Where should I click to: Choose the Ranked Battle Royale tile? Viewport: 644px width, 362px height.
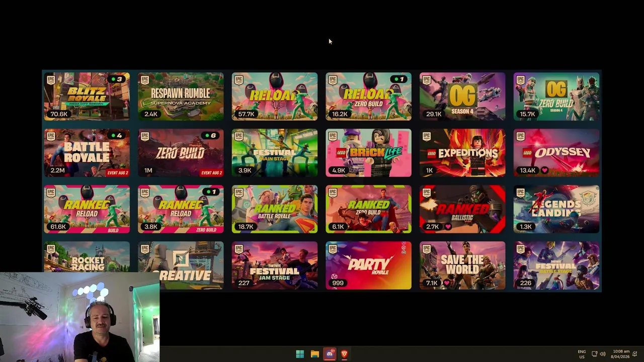(x=275, y=209)
